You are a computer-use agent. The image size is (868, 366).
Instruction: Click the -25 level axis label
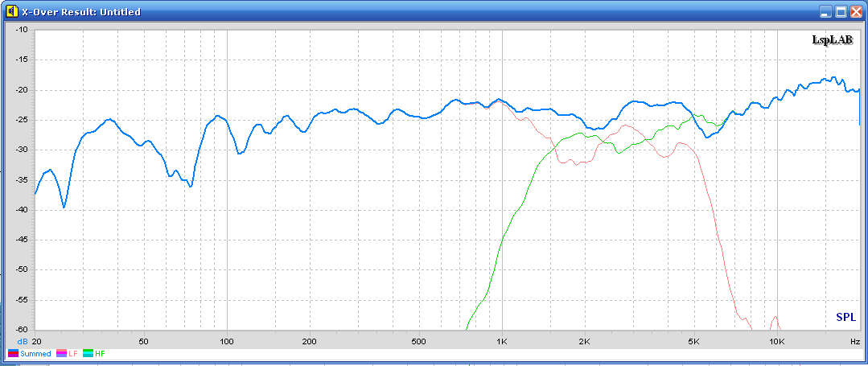point(23,120)
